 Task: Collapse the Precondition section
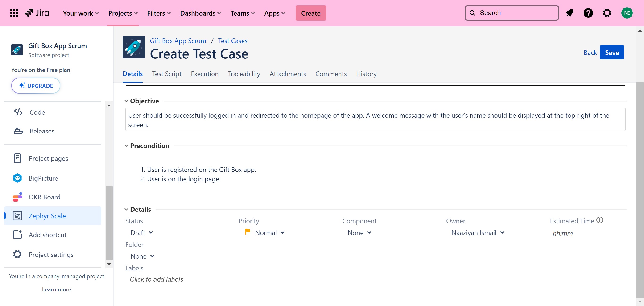pos(126,146)
